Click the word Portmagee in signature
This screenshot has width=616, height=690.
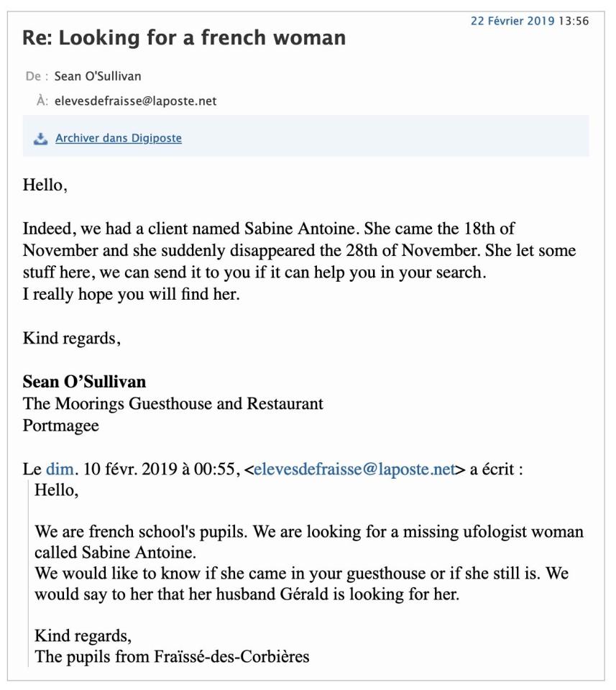(x=60, y=425)
